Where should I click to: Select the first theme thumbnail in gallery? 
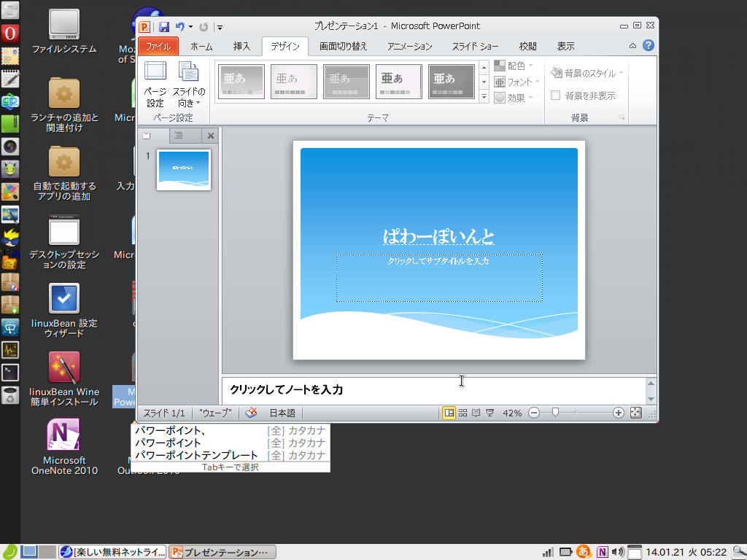pyautogui.click(x=241, y=82)
